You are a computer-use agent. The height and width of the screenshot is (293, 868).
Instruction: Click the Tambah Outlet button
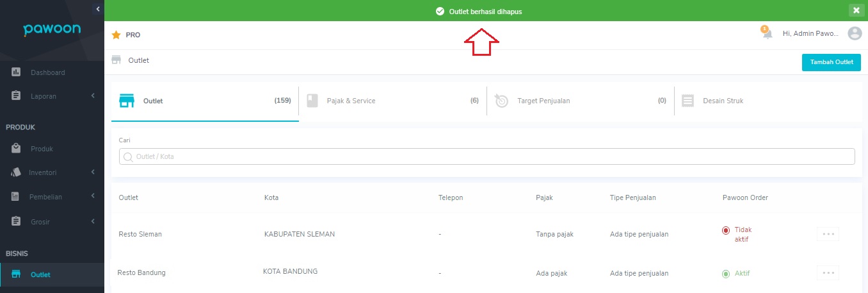click(832, 62)
